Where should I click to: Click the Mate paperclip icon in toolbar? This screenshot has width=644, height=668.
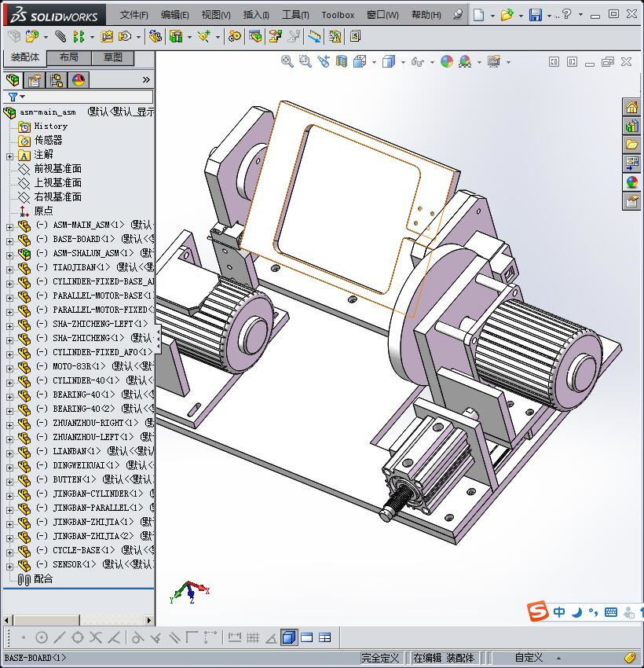[x=60, y=37]
